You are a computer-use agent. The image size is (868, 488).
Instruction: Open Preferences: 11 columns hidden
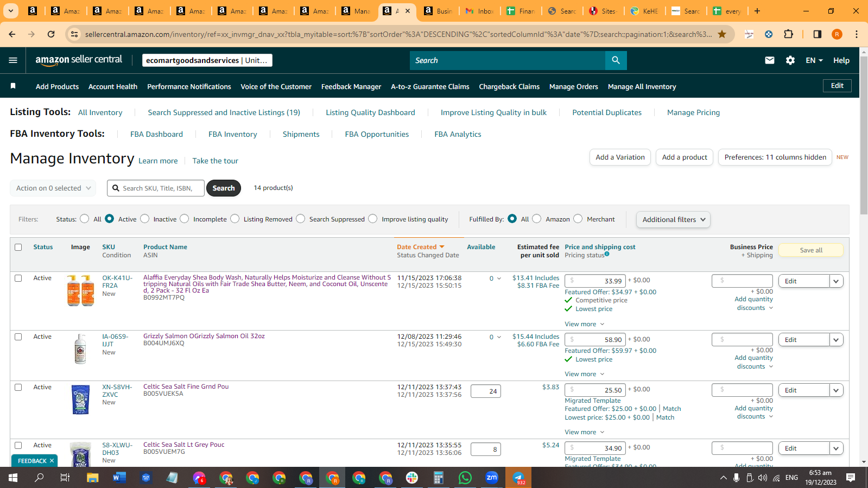775,157
